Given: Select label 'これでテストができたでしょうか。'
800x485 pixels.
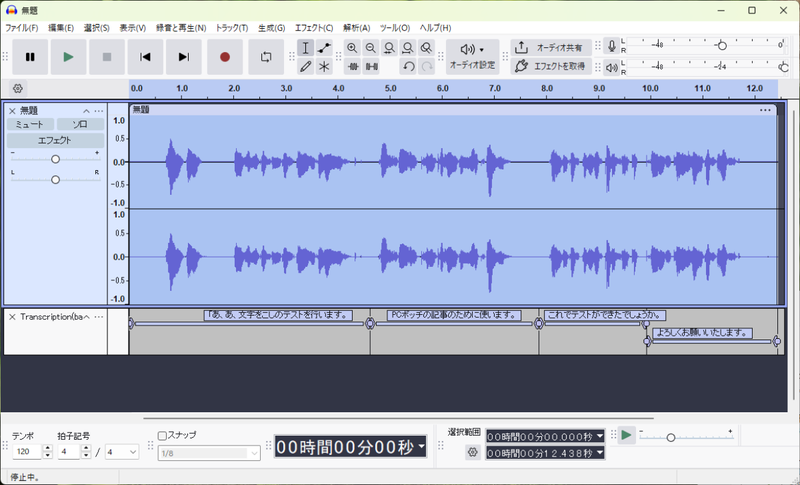Looking at the screenshot, I should (605, 315).
